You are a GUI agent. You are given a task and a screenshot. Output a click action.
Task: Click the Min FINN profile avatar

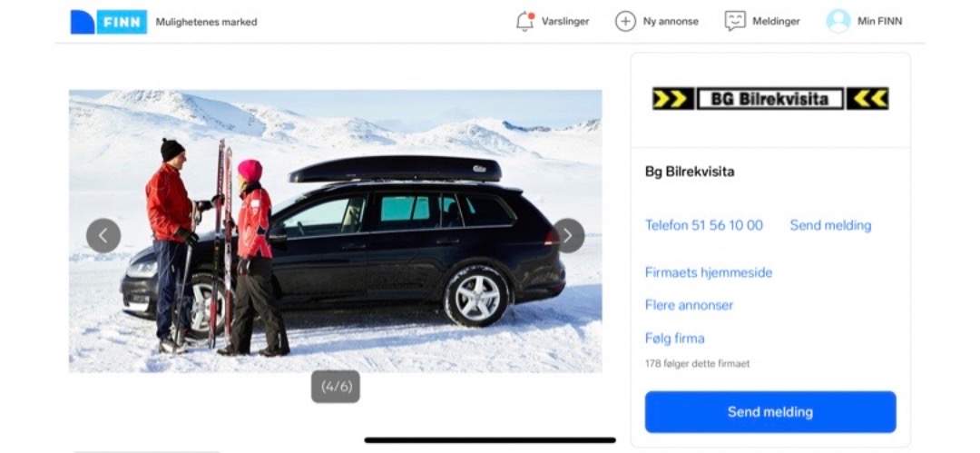click(838, 21)
